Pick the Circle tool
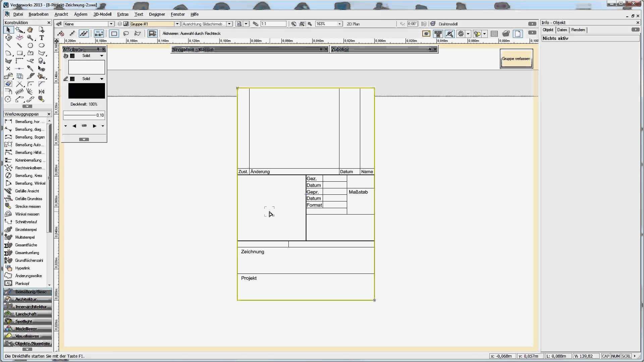This screenshot has width=644, height=362. pos(30,45)
